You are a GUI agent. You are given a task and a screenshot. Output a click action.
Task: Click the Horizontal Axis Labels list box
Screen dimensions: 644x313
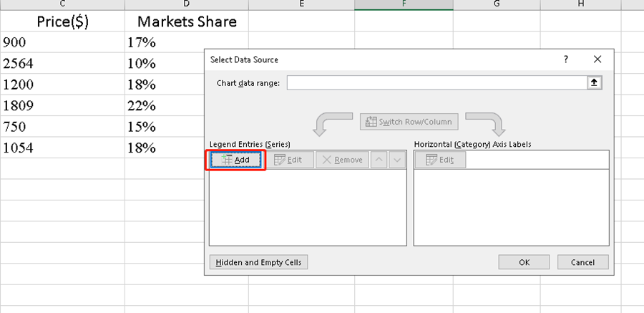tap(512, 207)
